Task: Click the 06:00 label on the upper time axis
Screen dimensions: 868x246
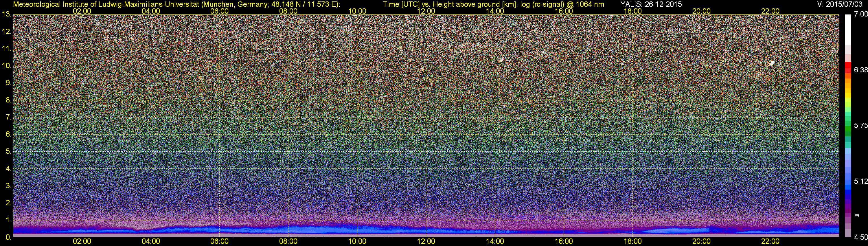Action: pyautogui.click(x=219, y=11)
